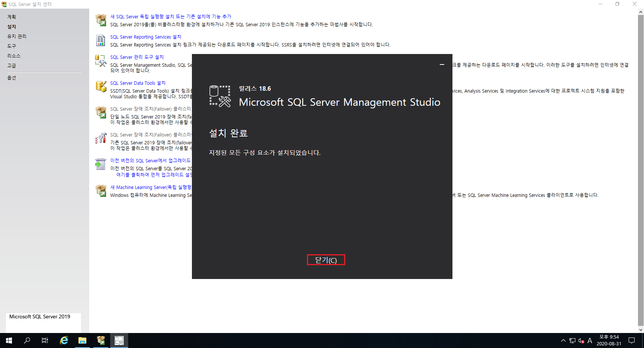Click the network status tray icon
This screenshot has width=644, height=348.
coord(572,340)
